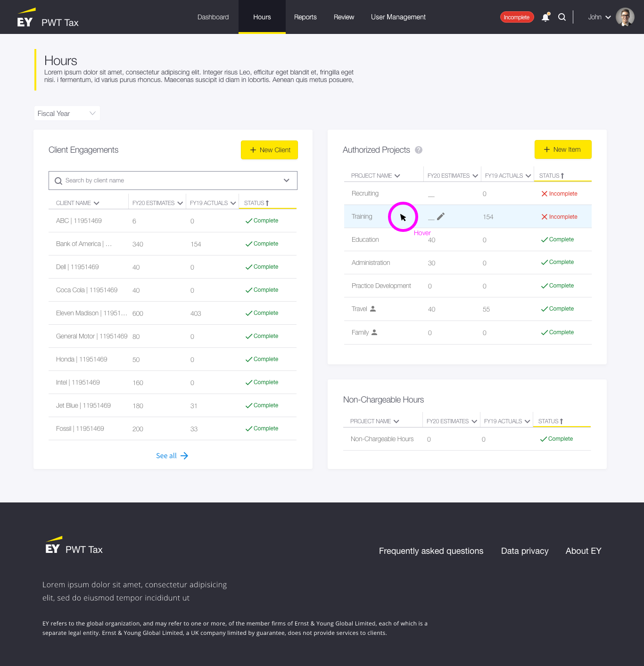Click the Administration project name
This screenshot has width=644, height=666.
[x=371, y=263]
